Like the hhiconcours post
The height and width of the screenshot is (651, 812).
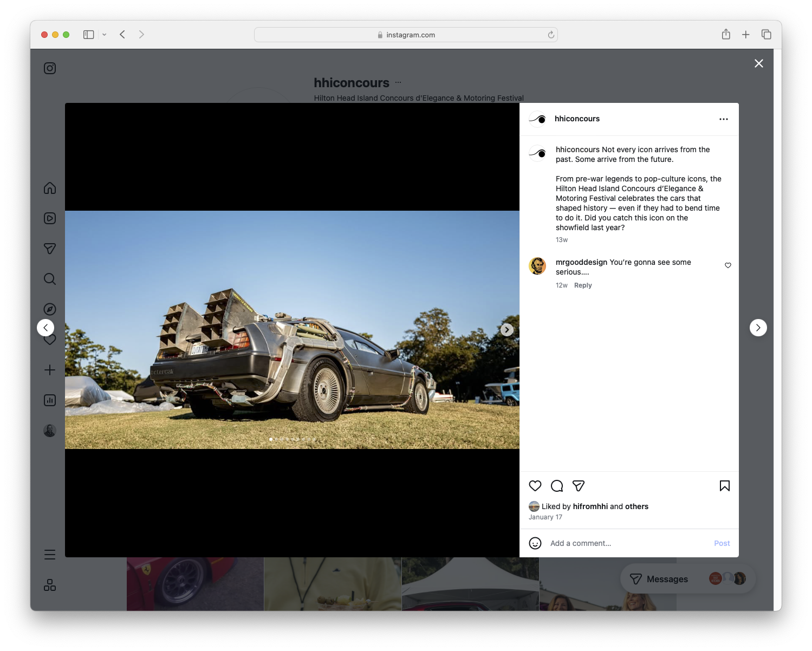click(x=535, y=486)
